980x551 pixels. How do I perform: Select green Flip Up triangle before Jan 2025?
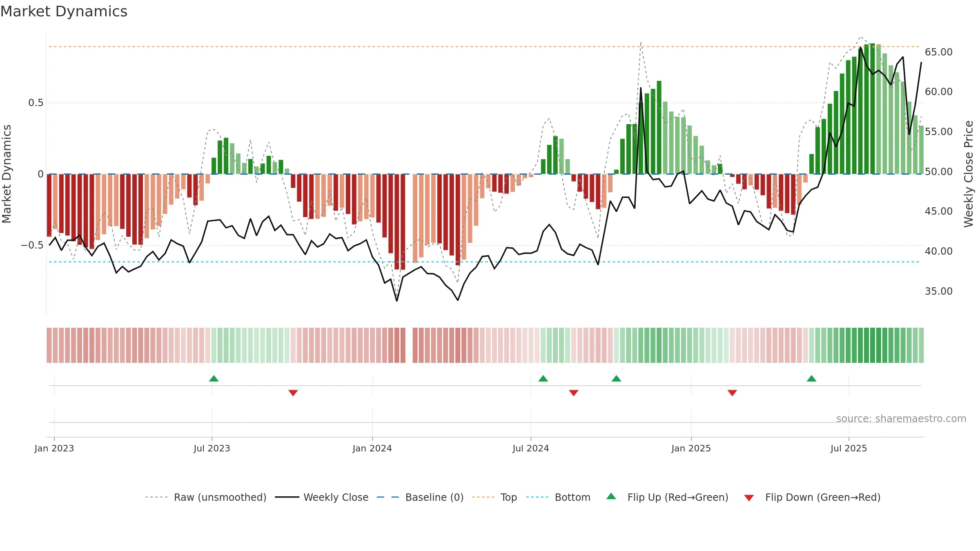[616, 378]
